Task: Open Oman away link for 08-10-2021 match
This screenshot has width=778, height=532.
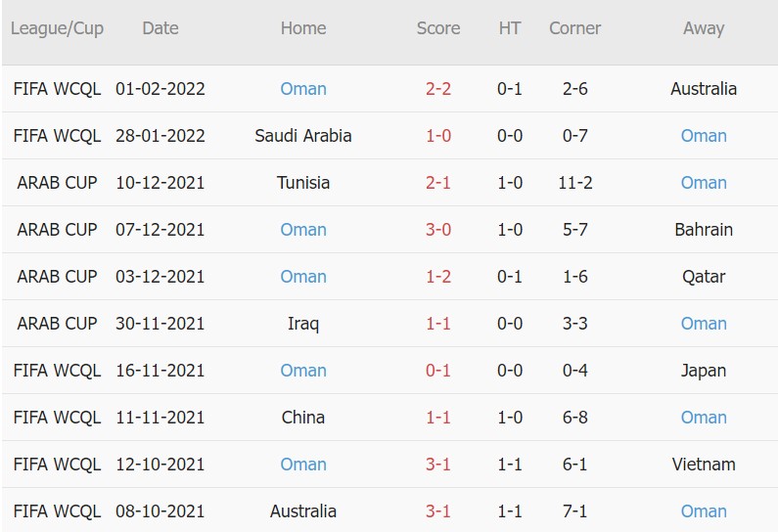Action: [x=704, y=511]
